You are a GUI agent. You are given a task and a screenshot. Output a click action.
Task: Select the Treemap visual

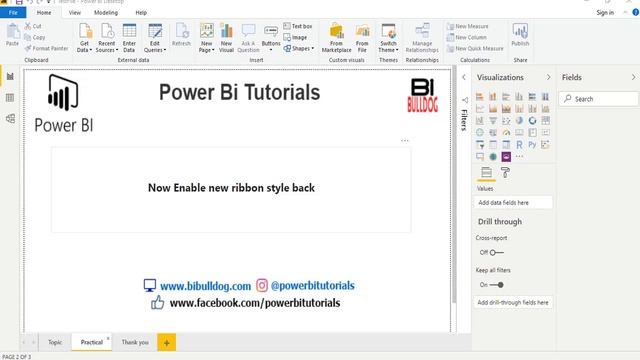click(545, 120)
